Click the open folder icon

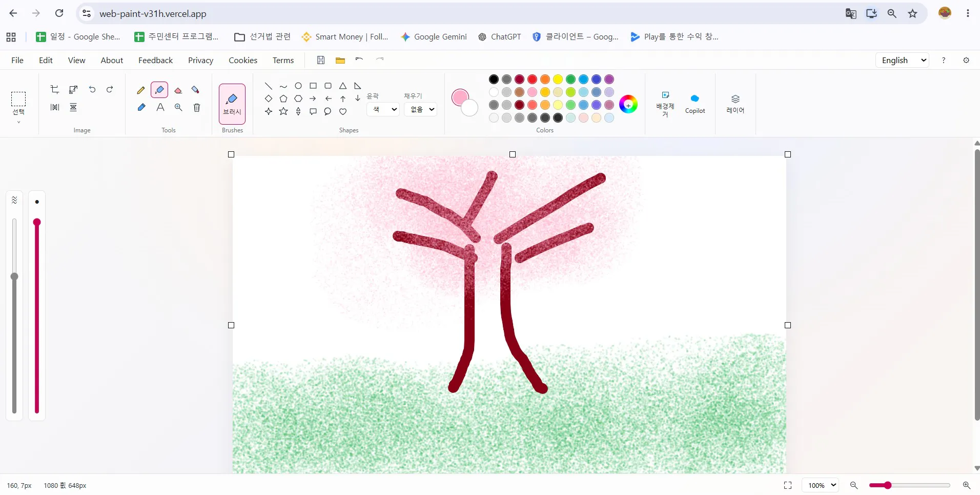[340, 60]
